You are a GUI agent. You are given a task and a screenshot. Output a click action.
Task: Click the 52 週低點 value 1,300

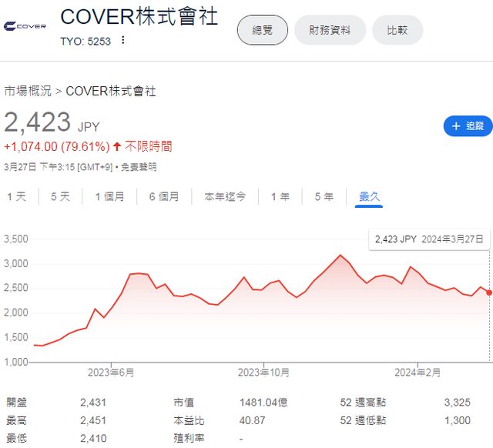(457, 420)
